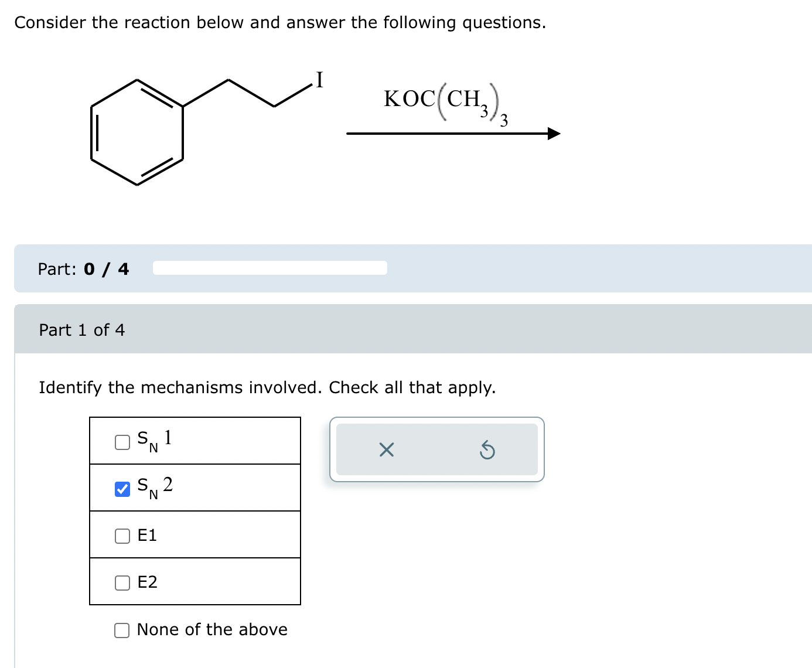
Task: Select the reset circular arrow icon
Action: 488,450
